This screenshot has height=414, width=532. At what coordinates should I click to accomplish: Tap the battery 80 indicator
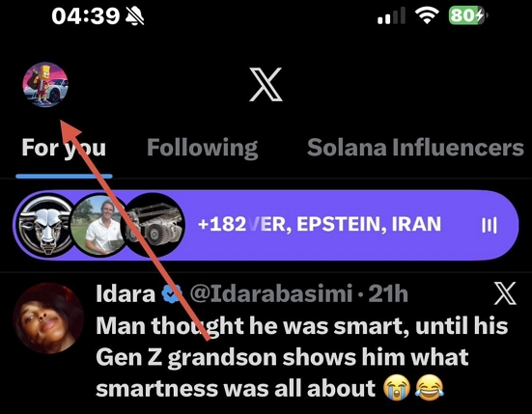(x=468, y=15)
